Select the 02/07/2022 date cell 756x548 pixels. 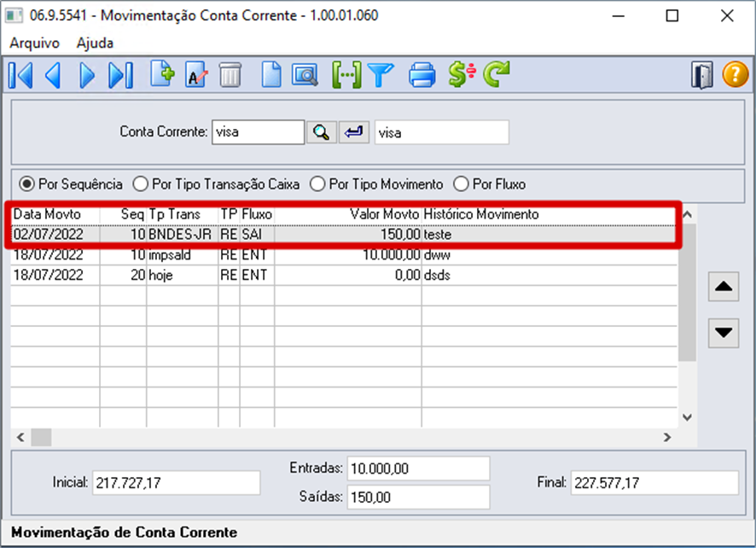coord(55,235)
